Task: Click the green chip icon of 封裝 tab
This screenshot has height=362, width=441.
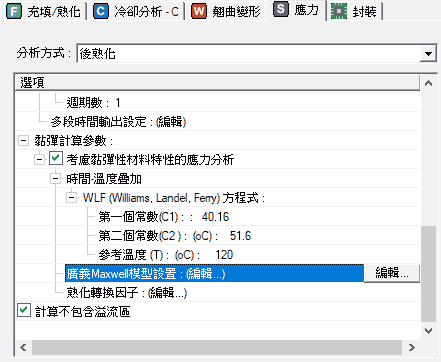Action: 339,11
